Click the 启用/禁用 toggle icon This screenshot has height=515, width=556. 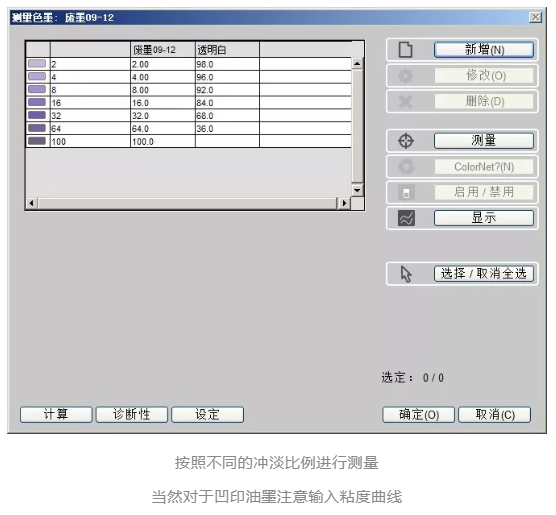point(406,193)
